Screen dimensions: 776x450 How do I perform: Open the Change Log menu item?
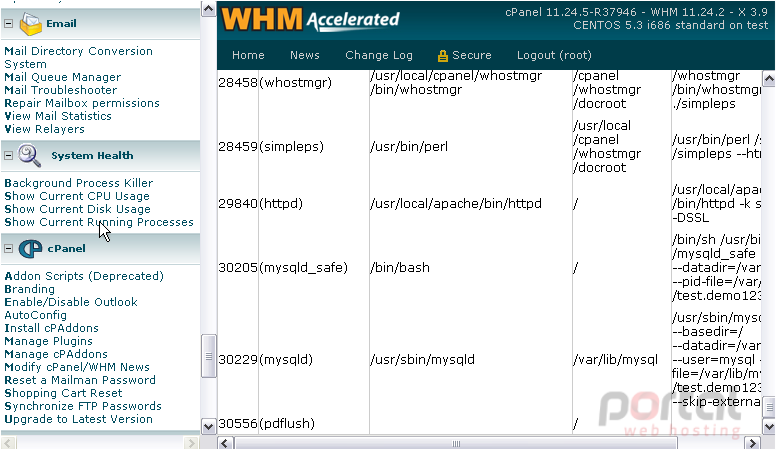[379, 55]
